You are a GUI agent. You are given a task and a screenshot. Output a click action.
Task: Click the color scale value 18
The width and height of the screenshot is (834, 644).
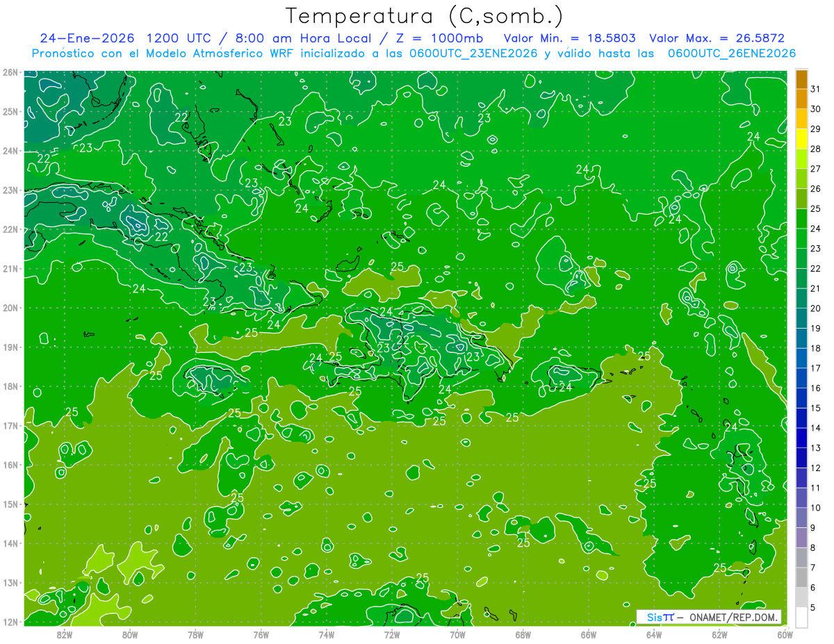816,348
